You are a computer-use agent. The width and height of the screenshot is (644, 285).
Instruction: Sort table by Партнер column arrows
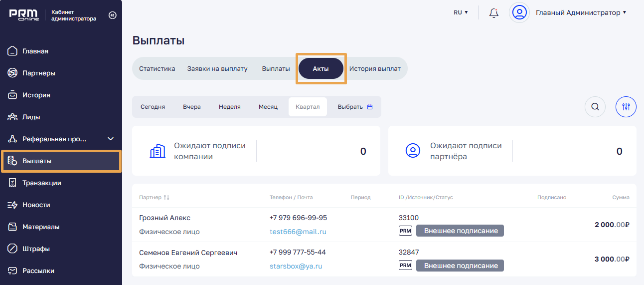click(166, 198)
